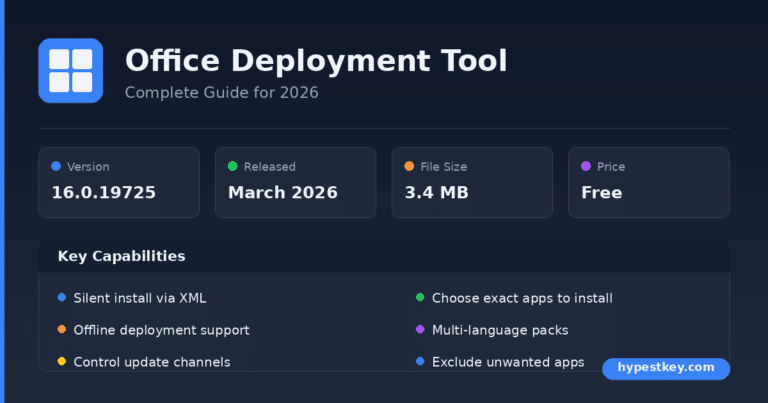This screenshot has width=768, height=403.
Task: Click the Version label
Action: point(88,166)
